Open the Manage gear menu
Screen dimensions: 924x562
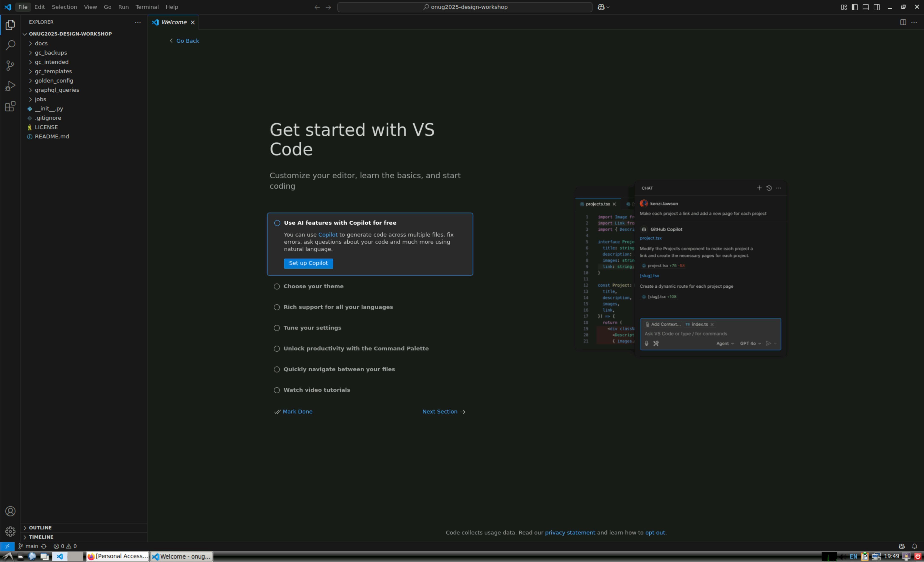(10, 531)
